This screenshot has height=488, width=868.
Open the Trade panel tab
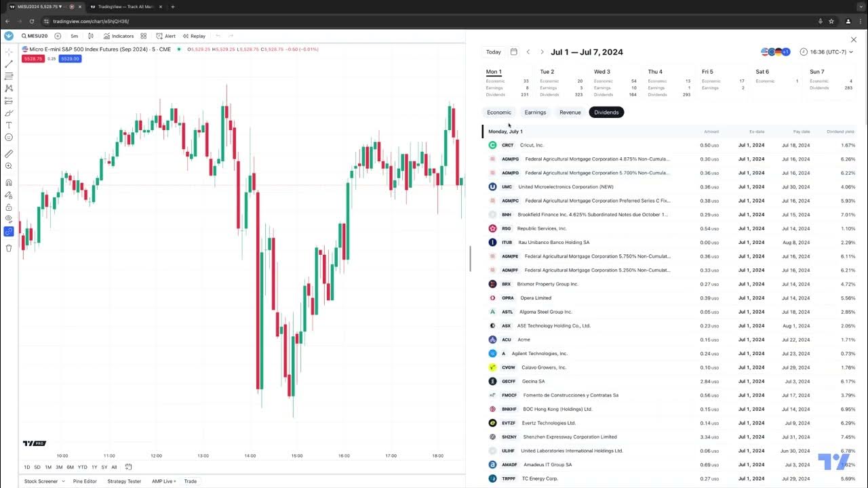tap(191, 481)
